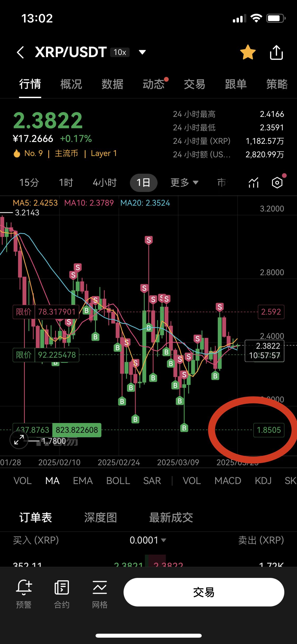This screenshot has height=644, width=297.
Task: Open chart settings hexagon icon
Action: point(277,183)
